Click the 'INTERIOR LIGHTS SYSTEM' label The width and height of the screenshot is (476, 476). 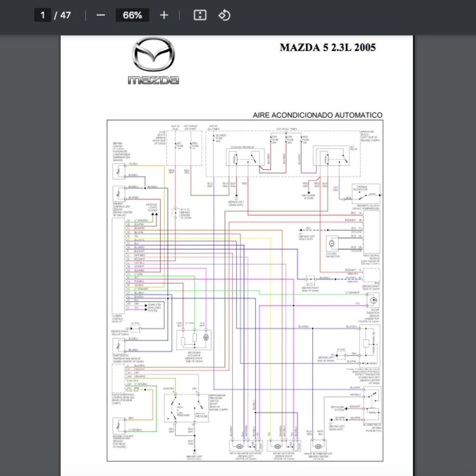[x=151, y=208]
